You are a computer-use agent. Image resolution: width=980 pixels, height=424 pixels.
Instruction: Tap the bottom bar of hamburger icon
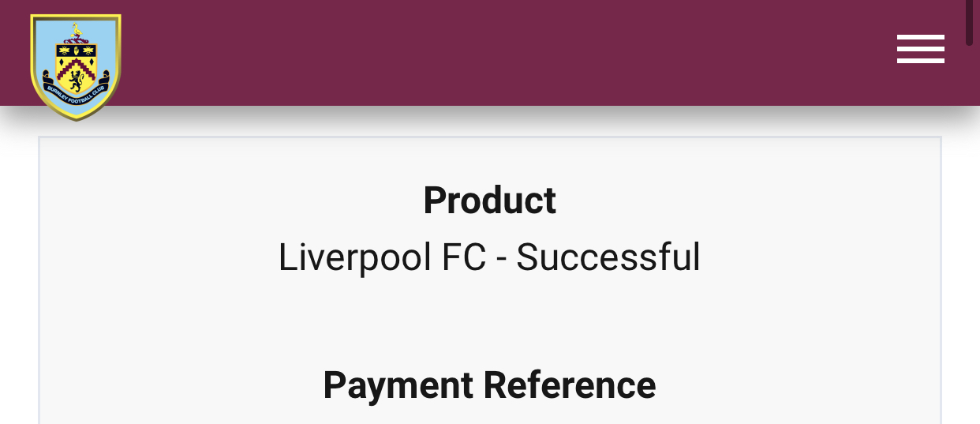tap(920, 60)
